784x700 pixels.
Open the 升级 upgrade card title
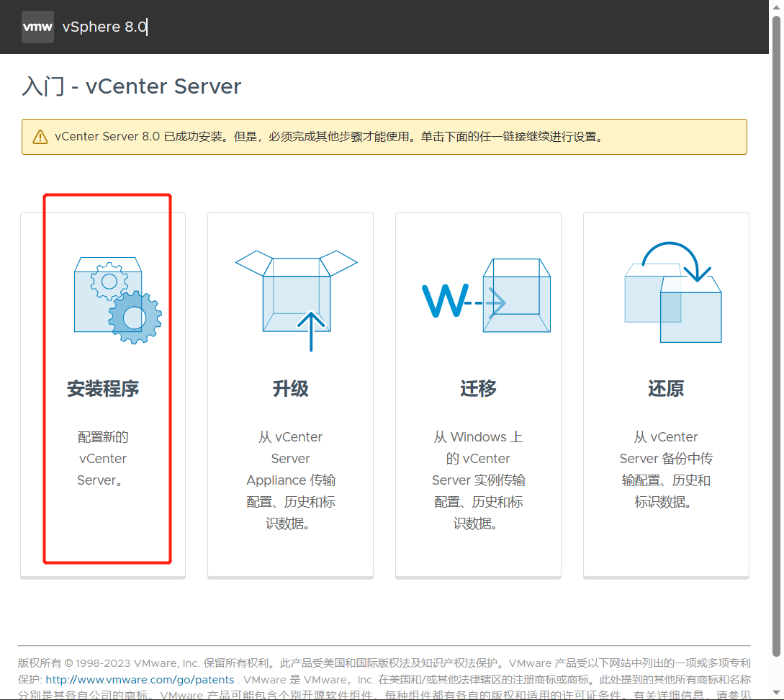click(x=291, y=388)
